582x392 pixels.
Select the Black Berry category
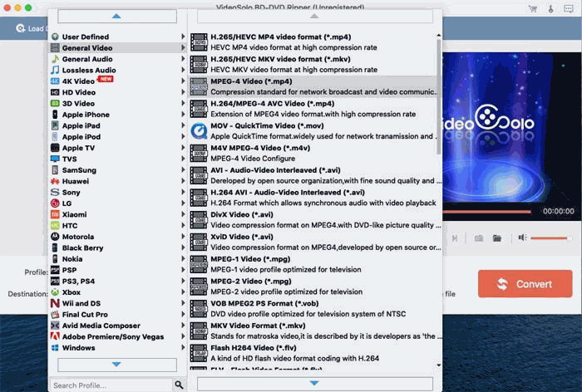118,247
